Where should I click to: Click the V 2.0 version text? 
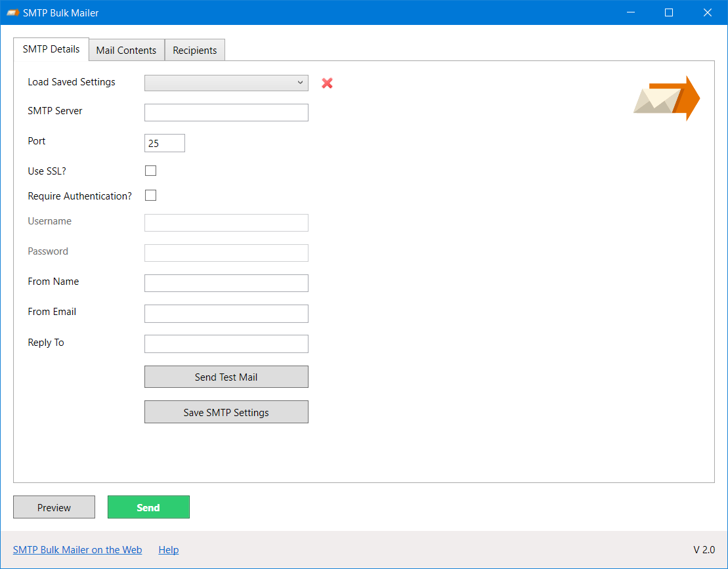[x=704, y=550]
